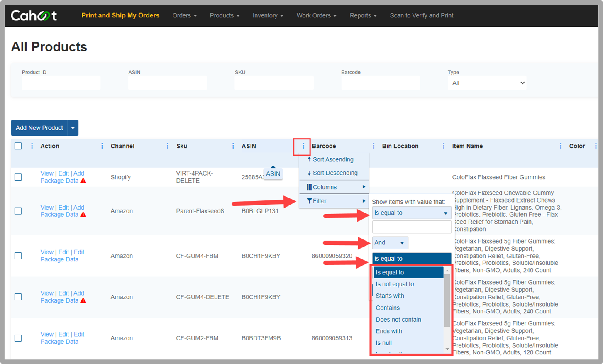Screen dimensions: 603x364
Task: Check the Parent-Flaxseed6 row checkbox
Action: click(x=18, y=211)
